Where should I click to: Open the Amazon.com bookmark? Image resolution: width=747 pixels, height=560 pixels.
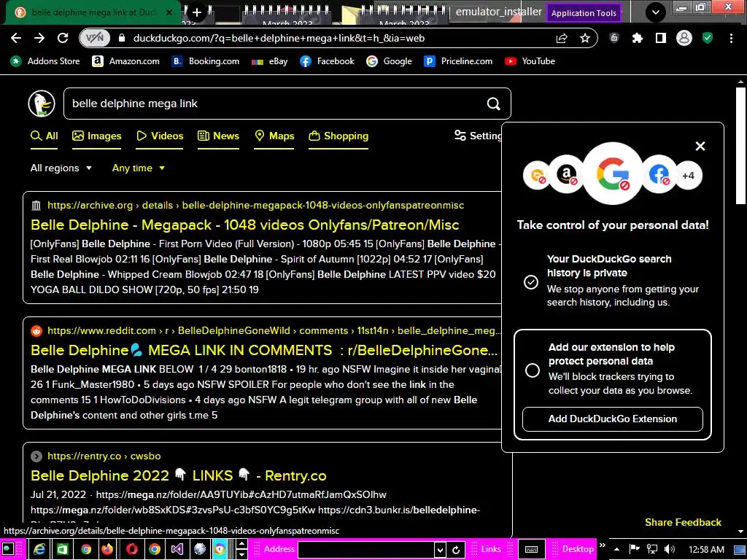(125, 61)
